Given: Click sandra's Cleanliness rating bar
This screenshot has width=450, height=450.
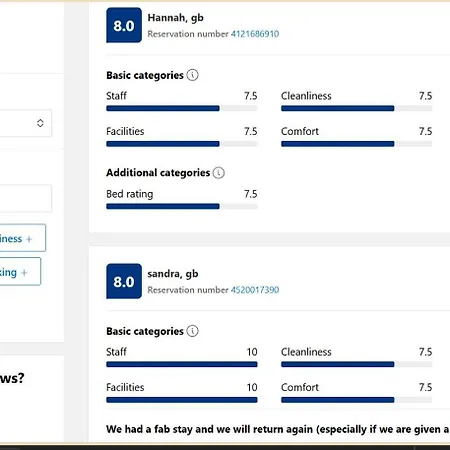Looking at the screenshot, I should pyautogui.click(x=357, y=364).
